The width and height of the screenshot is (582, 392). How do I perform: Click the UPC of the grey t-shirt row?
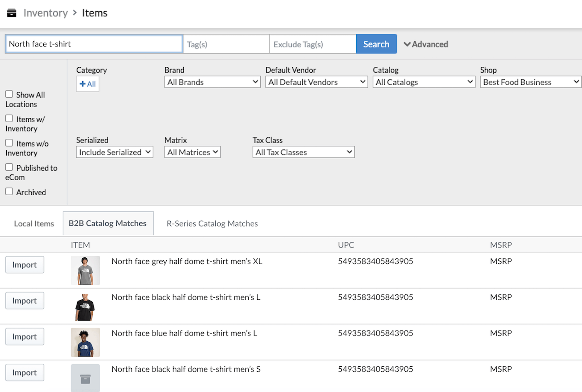pyautogui.click(x=375, y=261)
